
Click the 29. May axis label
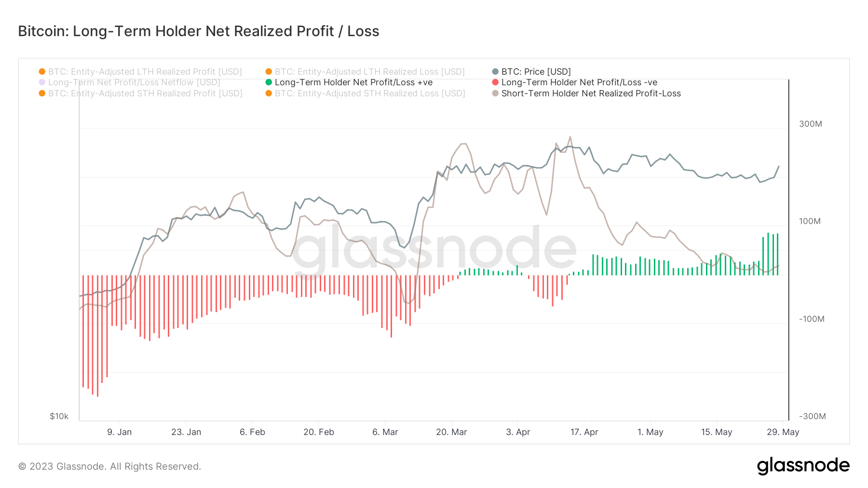[x=783, y=432]
